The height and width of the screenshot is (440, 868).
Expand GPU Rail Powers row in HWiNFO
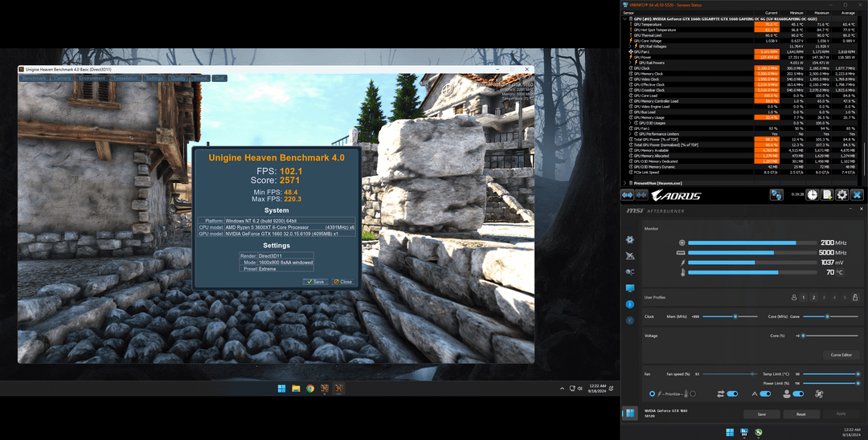coord(630,63)
